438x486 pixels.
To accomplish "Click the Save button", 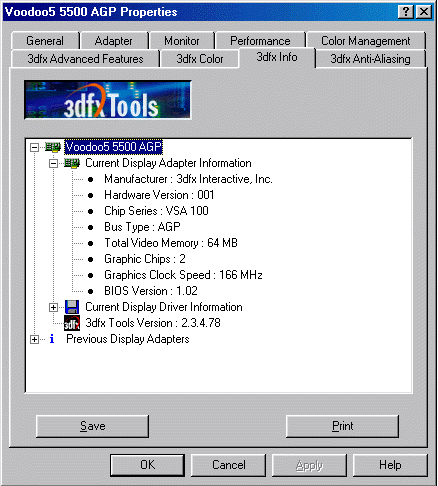I will 92,426.
